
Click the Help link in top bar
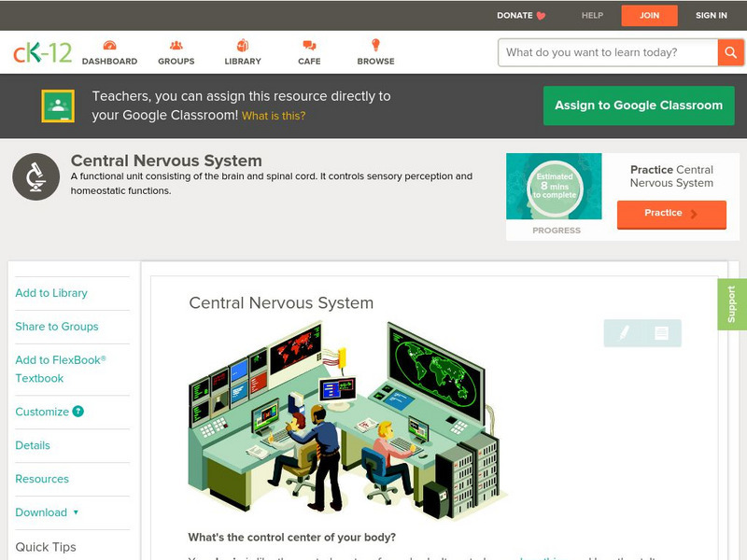[x=592, y=16]
